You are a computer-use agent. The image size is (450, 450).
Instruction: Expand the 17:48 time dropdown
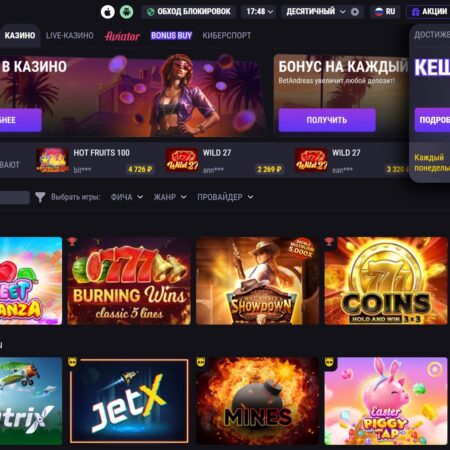(259, 12)
